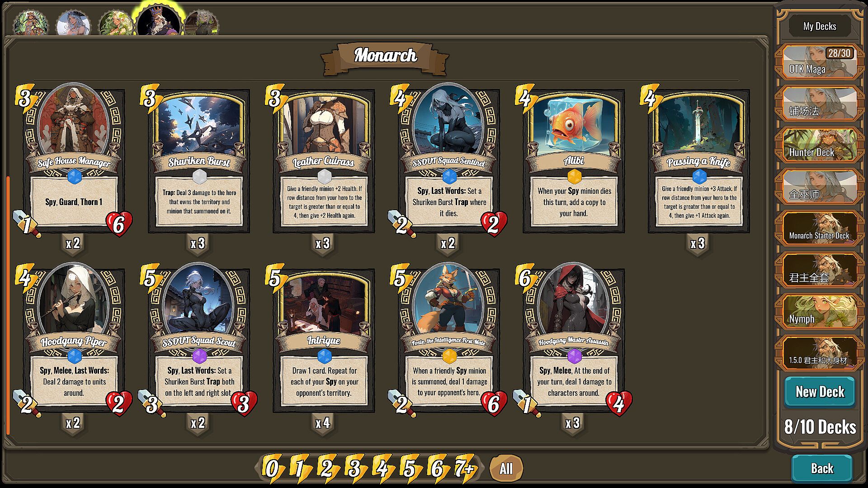Select the white-haired hero portrait icon
This screenshot has width=868, height=488.
73,23
